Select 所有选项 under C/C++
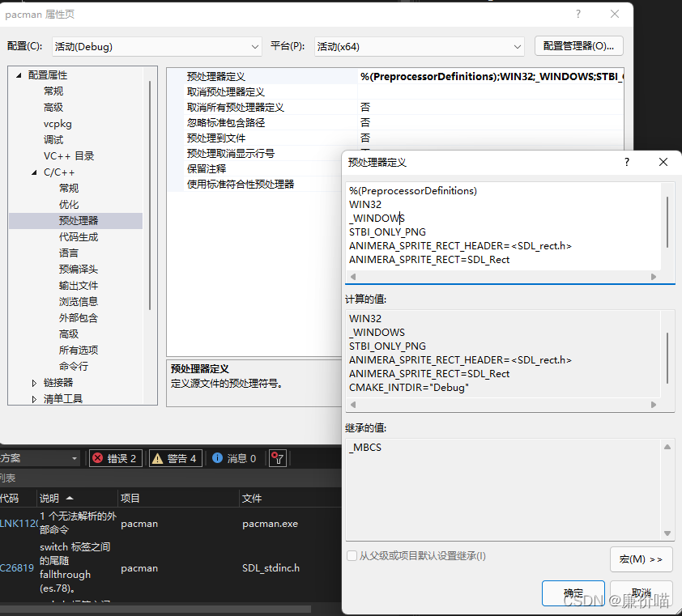This screenshot has height=616, width=682. click(x=79, y=350)
